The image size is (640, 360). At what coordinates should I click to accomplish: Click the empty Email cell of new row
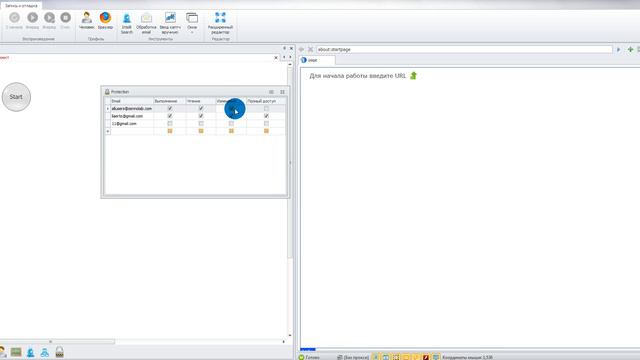point(132,131)
